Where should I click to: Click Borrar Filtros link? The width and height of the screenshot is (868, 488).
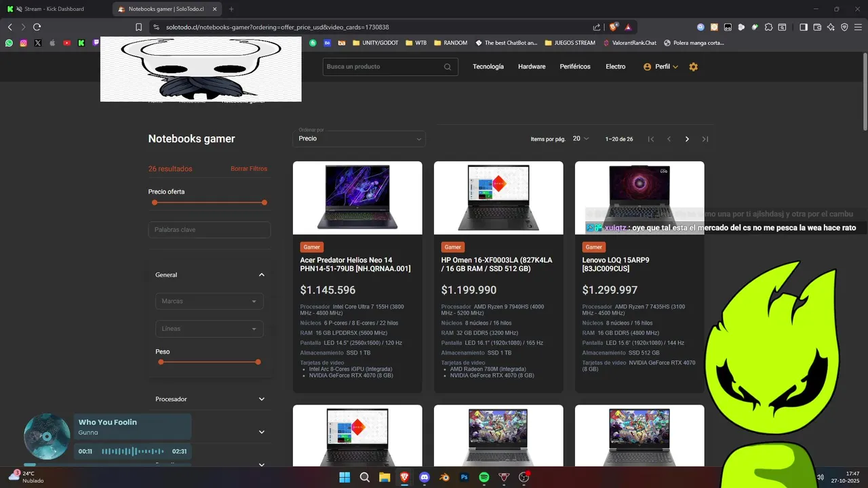[x=249, y=169]
